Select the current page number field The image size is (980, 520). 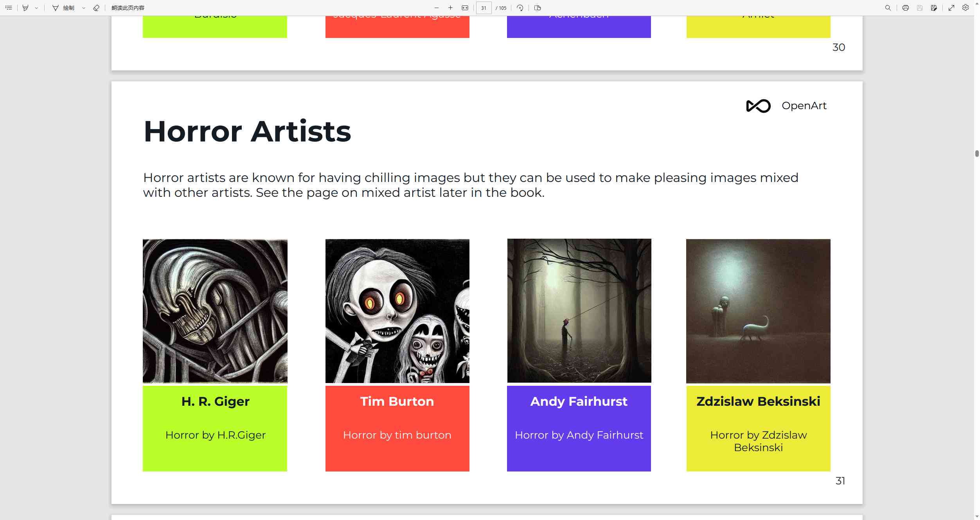(483, 7)
